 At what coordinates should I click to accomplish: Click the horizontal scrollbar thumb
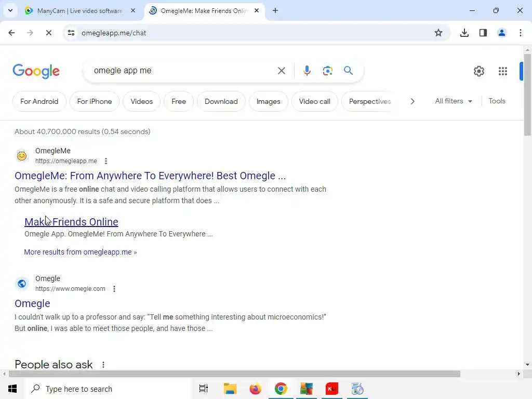234,374
